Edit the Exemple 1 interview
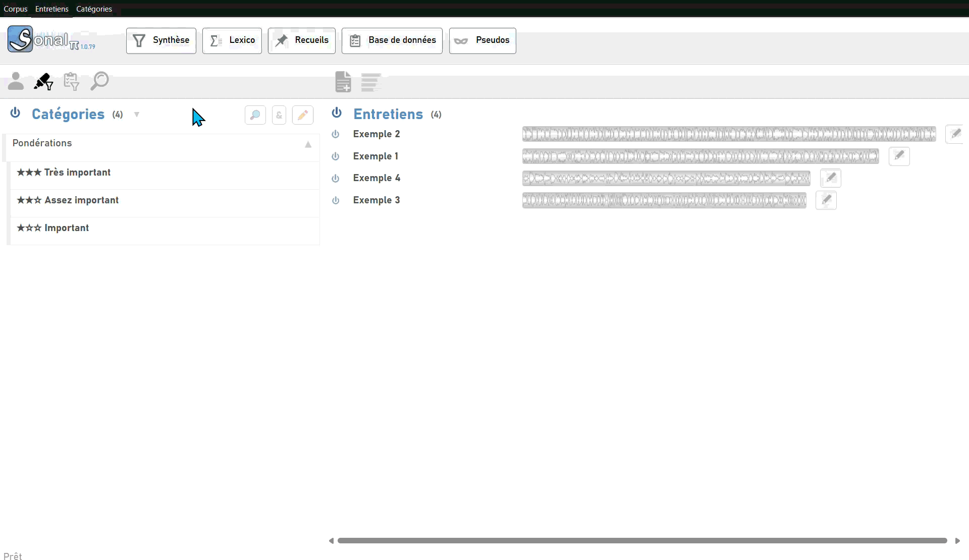The width and height of the screenshot is (969, 560). coord(899,156)
